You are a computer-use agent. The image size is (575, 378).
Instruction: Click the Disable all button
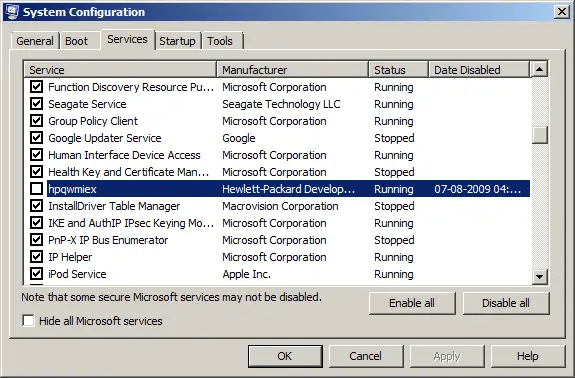[x=506, y=303]
